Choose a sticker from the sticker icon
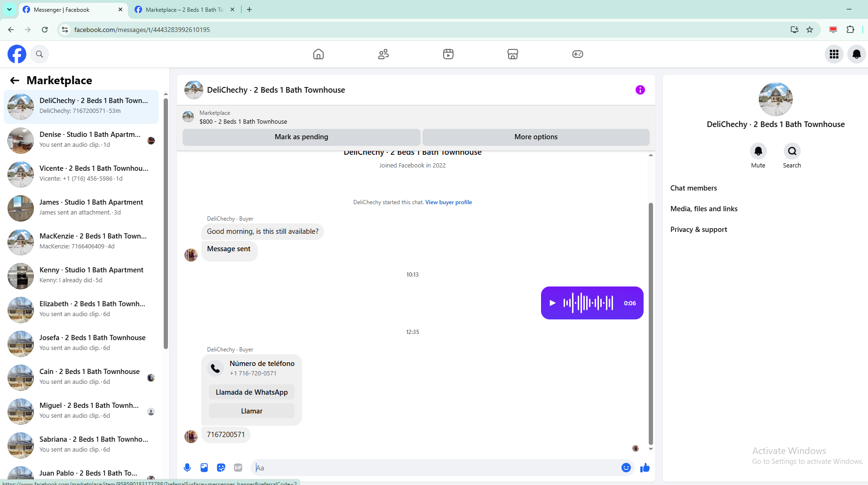This screenshot has height=485, width=868. coord(221,468)
